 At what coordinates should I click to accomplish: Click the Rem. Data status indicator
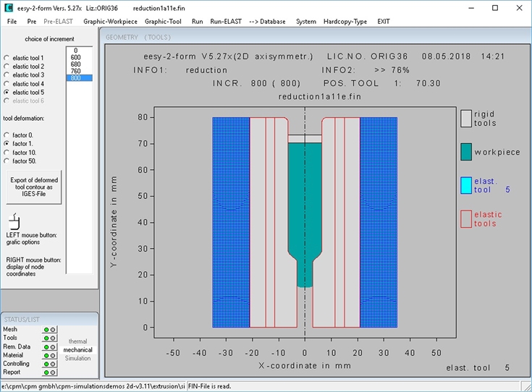click(49, 347)
